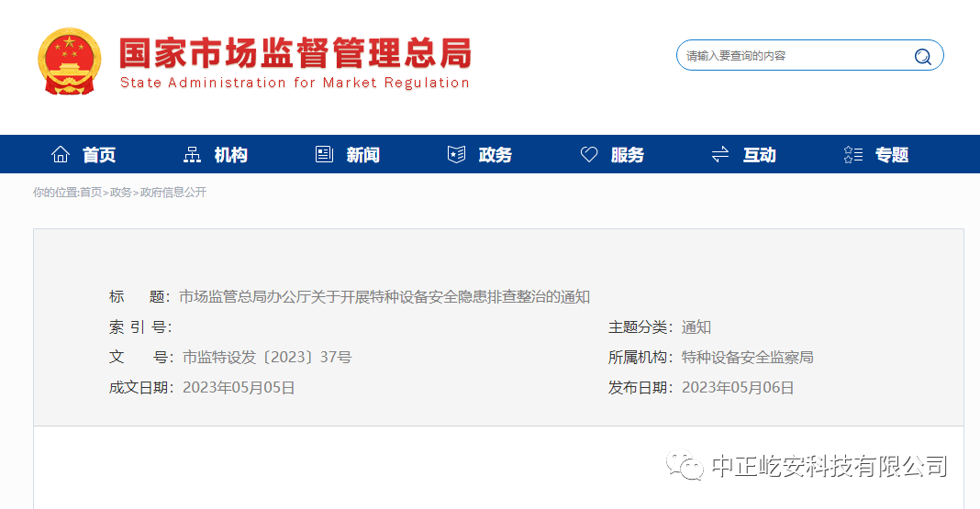Click the 国家市场监督管理总局 site title
Screen dimensions: 980x509
point(295,54)
